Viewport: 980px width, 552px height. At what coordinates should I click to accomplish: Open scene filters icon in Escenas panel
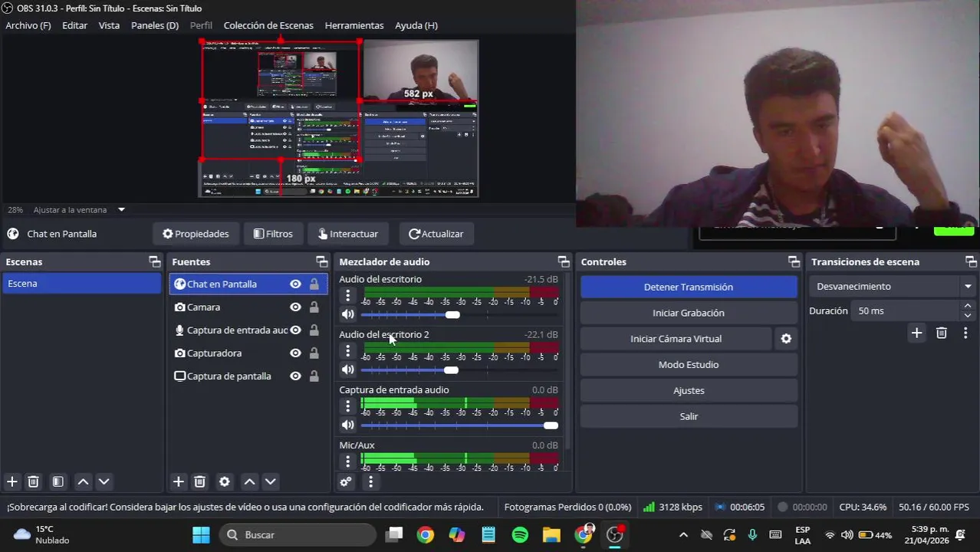(58, 481)
